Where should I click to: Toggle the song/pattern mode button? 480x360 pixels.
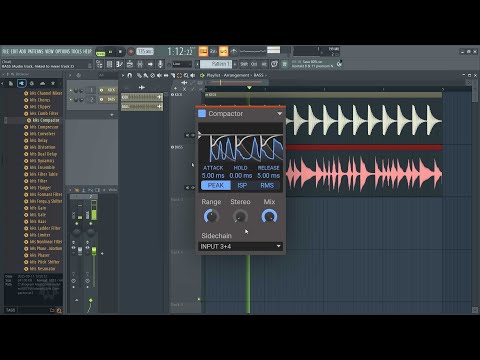(x=100, y=52)
